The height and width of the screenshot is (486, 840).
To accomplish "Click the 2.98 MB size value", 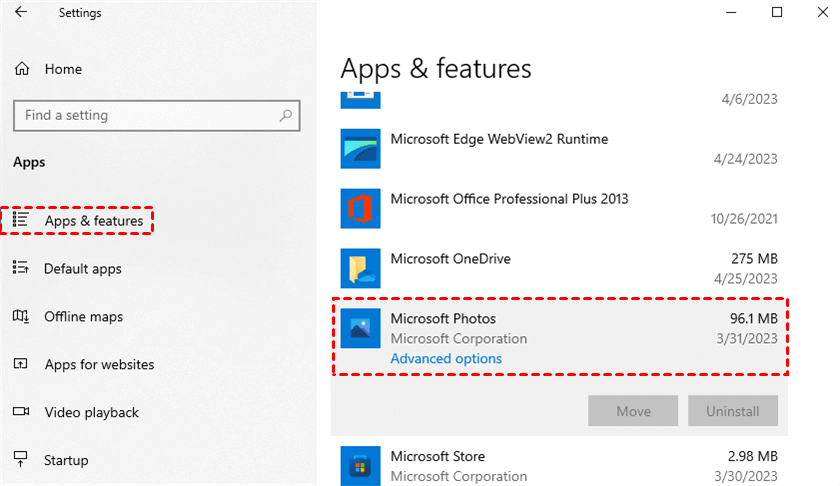I will [753, 457].
